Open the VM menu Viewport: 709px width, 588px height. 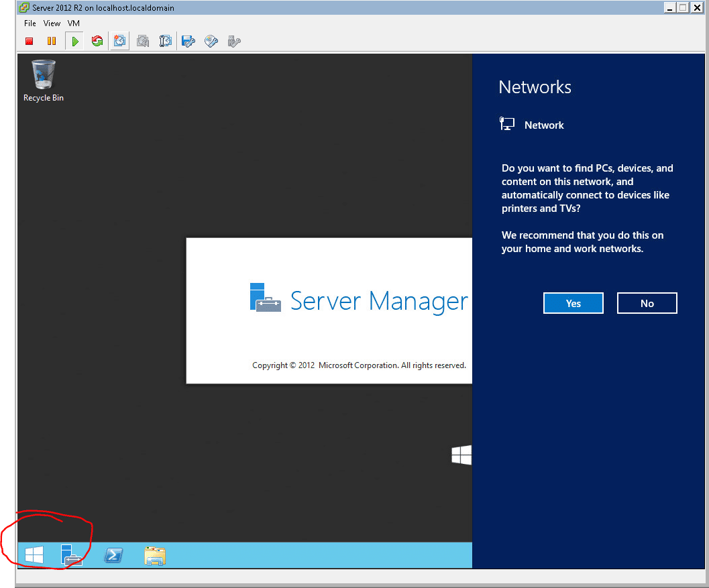[x=73, y=23]
